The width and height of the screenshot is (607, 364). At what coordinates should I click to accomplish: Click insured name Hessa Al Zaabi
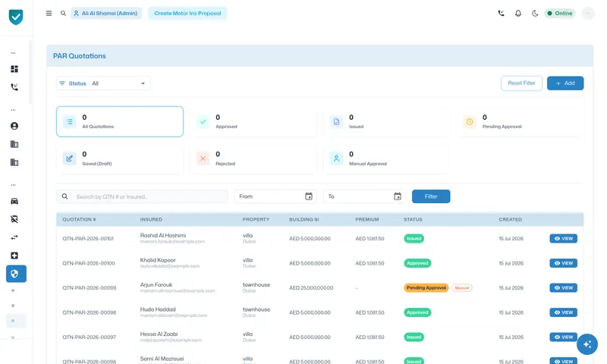click(x=159, y=334)
